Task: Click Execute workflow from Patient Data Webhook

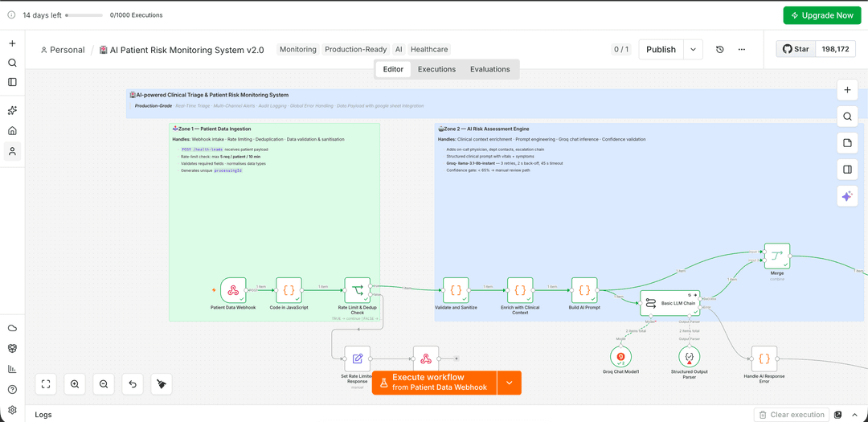Action: [435, 382]
